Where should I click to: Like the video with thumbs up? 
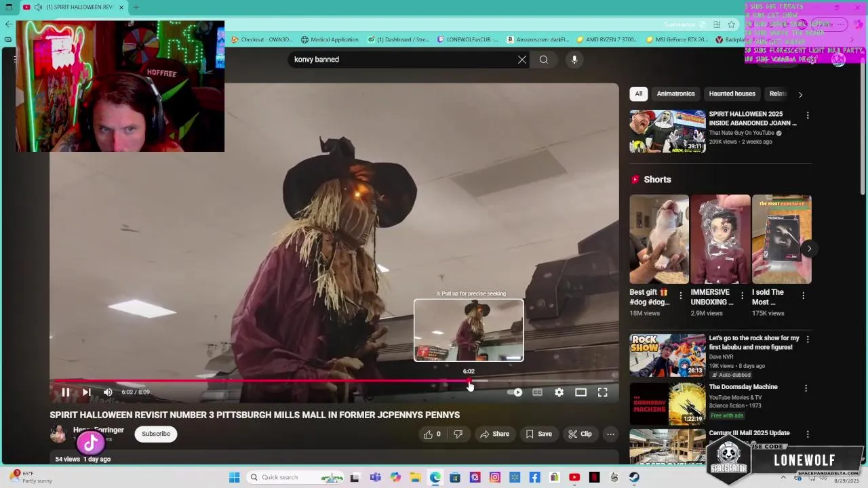pyautogui.click(x=432, y=434)
